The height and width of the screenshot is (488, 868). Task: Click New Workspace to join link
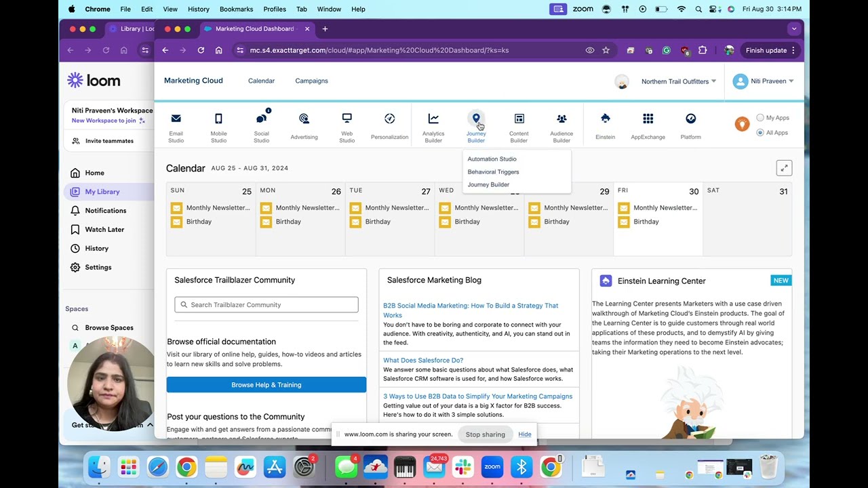point(108,121)
